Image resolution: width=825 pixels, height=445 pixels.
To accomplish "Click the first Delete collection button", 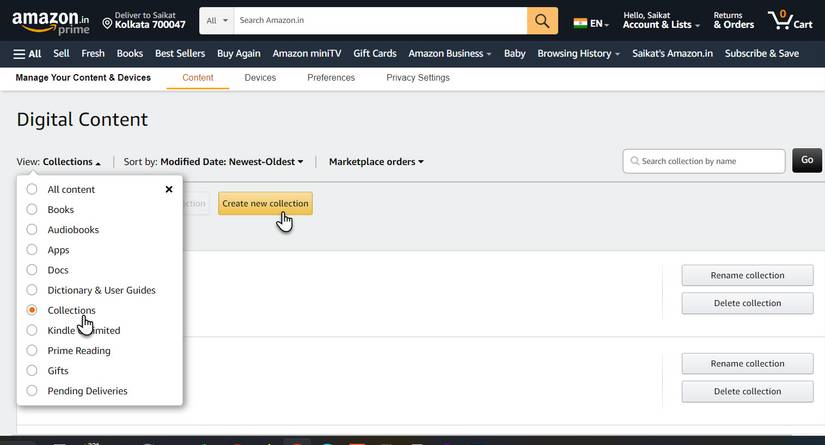I will pyautogui.click(x=747, y=303).
